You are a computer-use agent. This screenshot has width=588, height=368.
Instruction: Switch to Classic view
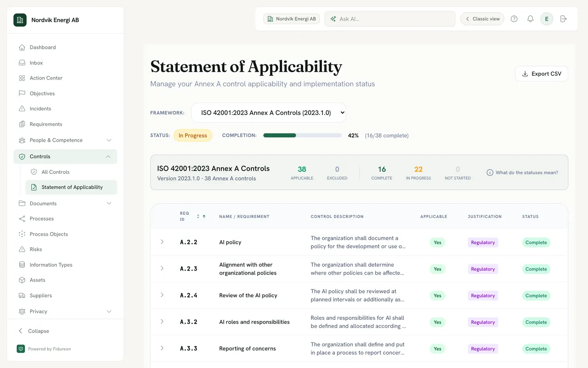point(482,19)
